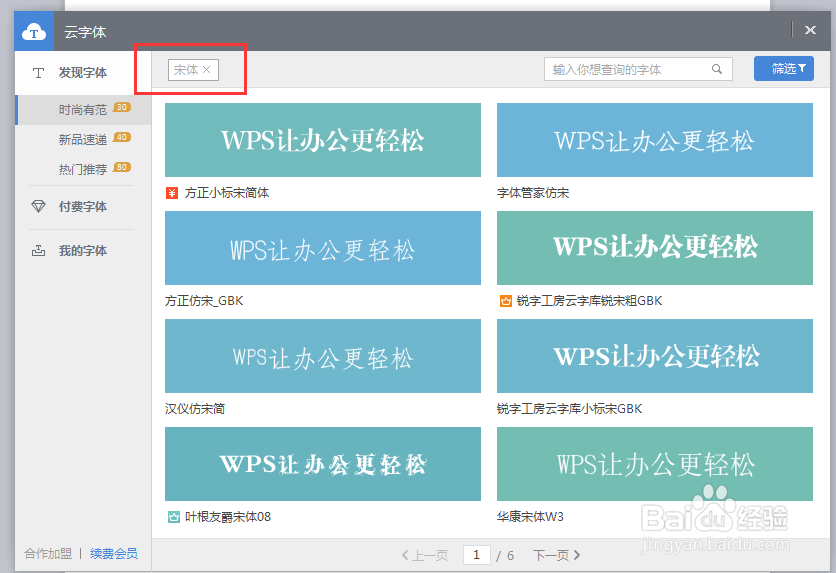Screen dimensions: 836x573
Task: Select the 方正小标宋简体 font preview
Action: tap(323, 140)
